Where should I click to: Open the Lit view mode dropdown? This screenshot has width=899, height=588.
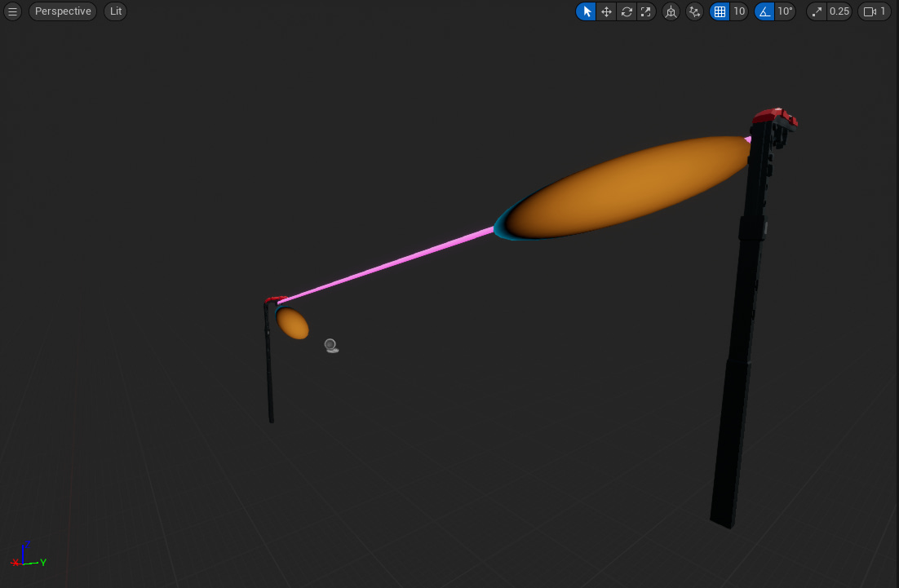(x=115, y=11)
